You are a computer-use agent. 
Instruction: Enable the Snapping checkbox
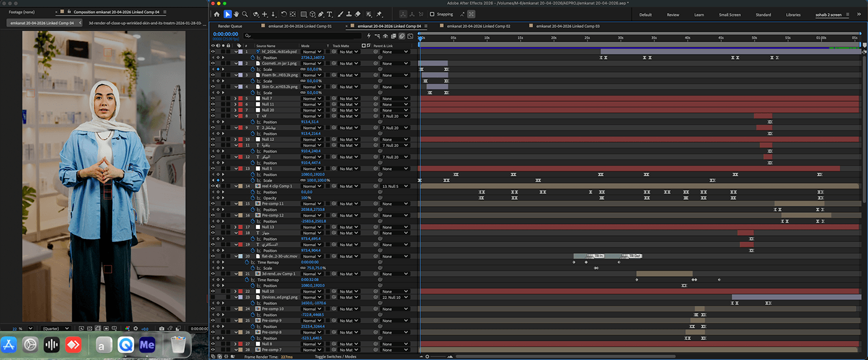point(432,14)
